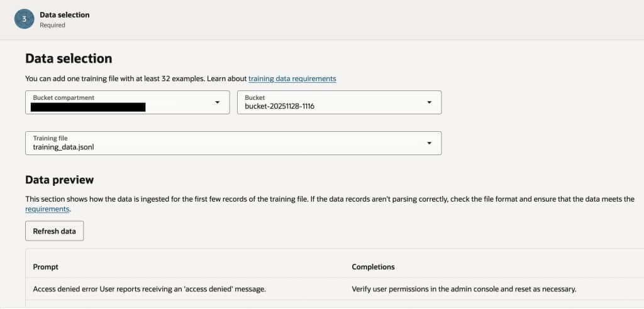
Task: Click the Required step subtitle
Action: (52, 25)
